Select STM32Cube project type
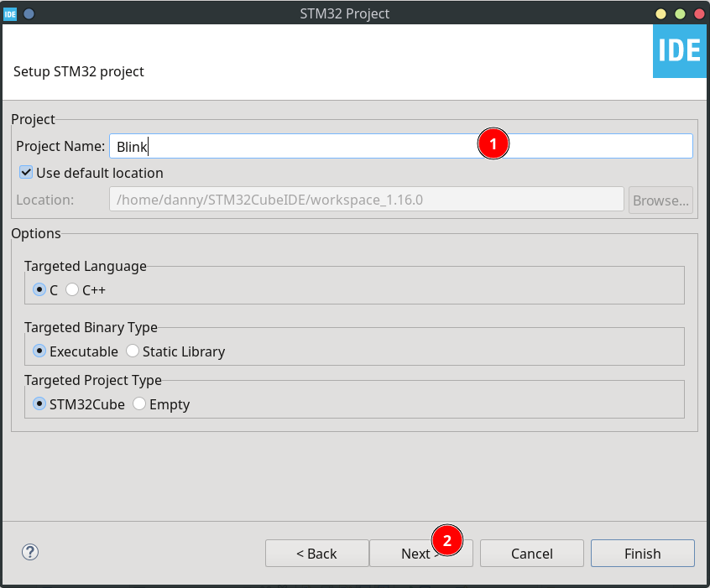Image resolution: width=710 pixels, height=588 pixels. click(39, 403)
